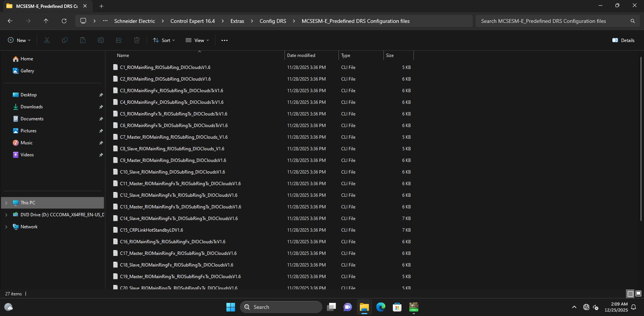Image resolution: width=644 pixels, height=316 pixels.
Task: Open chevron dropdown after Schneider Electric
Action: [163, 21]
